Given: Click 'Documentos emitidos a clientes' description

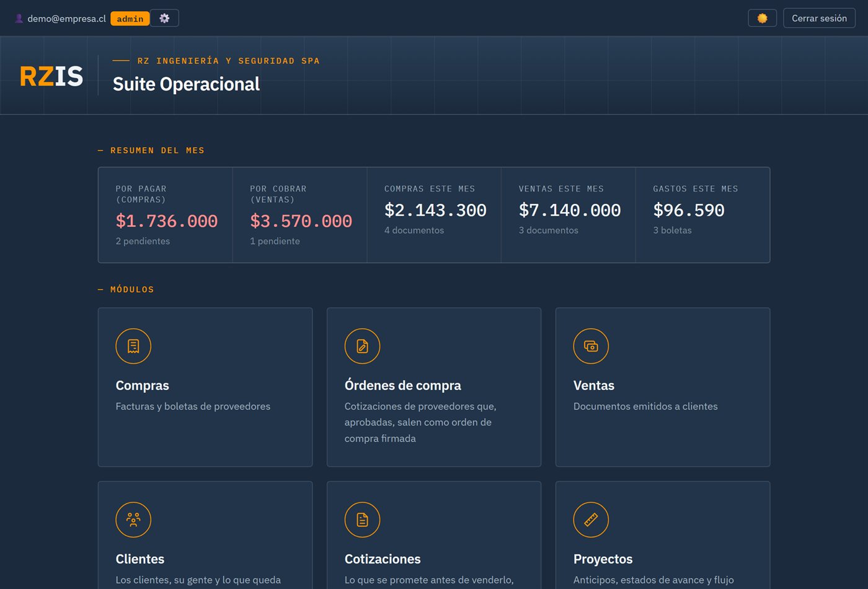Looking at the screenshot, I should [645, 407].
